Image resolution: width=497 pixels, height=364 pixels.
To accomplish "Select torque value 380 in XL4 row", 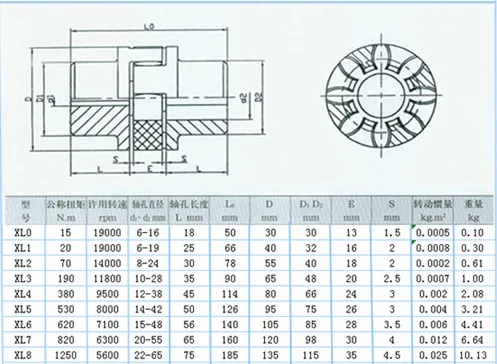I will [66, 294].
